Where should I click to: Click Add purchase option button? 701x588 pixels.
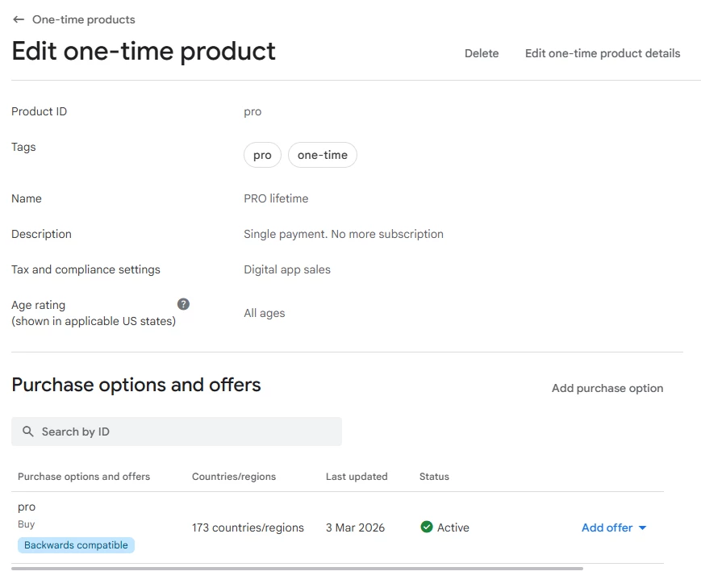(607, 388)
